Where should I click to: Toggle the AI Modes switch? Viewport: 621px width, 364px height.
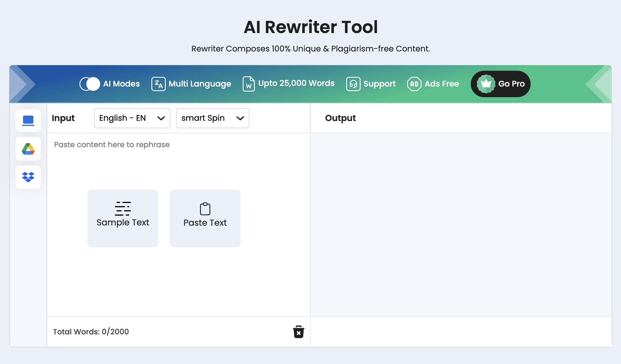point(90,84)
